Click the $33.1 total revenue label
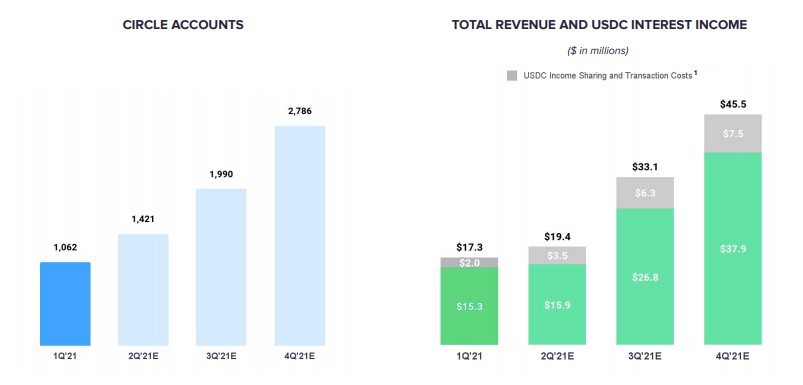This screenshot has height=385, width=803. point(645,167)
